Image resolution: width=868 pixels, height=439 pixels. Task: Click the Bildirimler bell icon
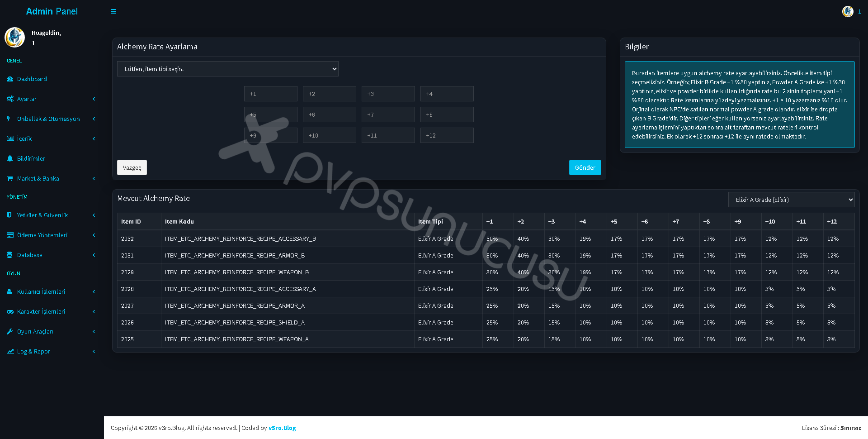click(x=10, y=158)
